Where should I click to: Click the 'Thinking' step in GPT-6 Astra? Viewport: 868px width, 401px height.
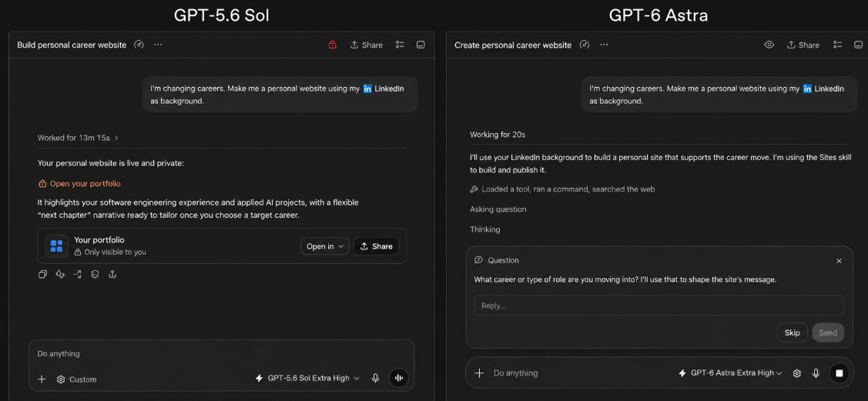pyautogui.click(x=485, y=229)
